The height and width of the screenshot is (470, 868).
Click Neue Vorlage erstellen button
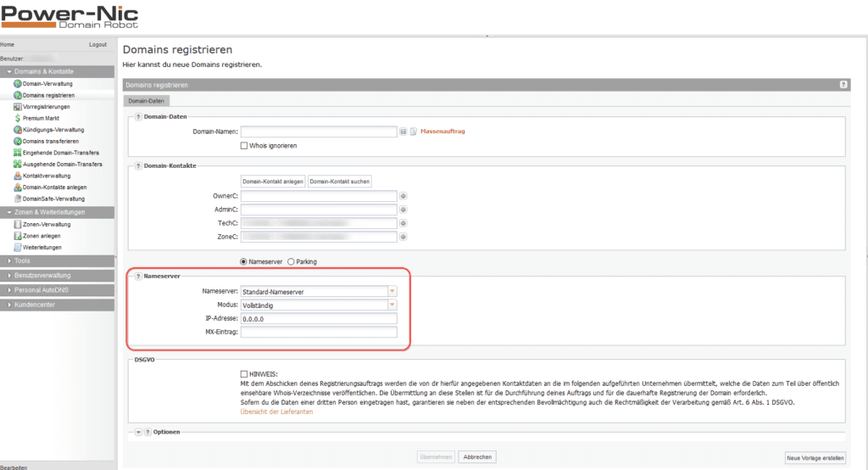point(815,458)
